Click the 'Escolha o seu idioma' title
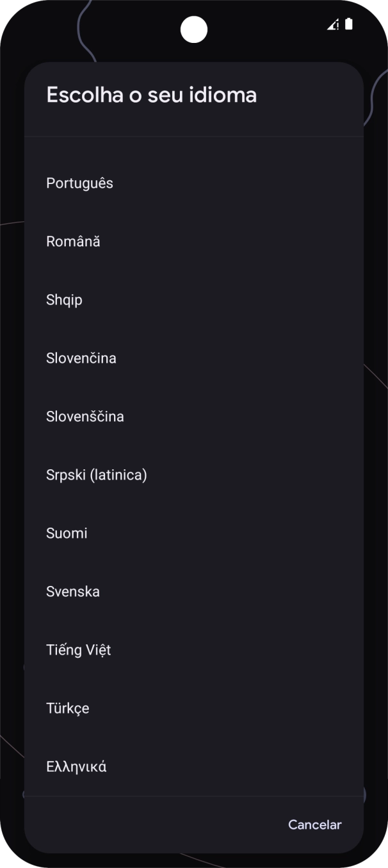388x868 pixels. [x=152, y=95]
